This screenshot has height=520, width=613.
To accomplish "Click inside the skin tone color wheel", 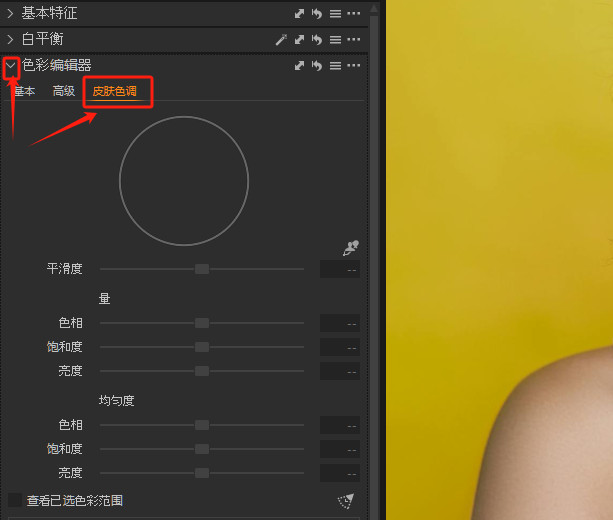I will pyautogui.click(x=184, y=181).
